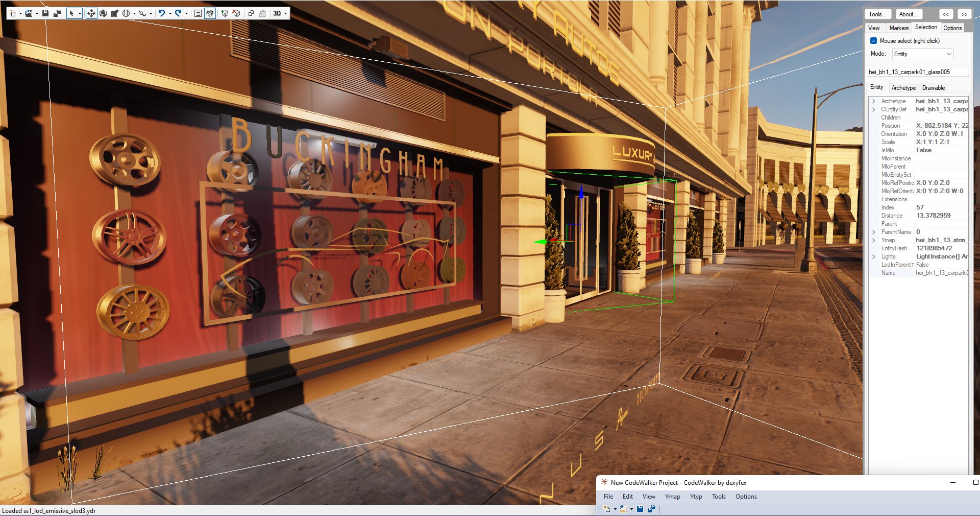Click the New file icon in main toolbar

pyautogui.click(x=13, y=13)
